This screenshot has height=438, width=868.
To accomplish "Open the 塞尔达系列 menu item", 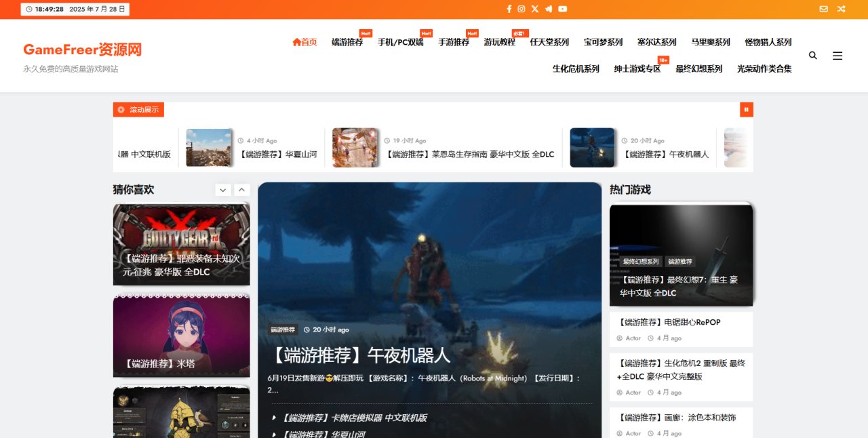I will [656, 42].
